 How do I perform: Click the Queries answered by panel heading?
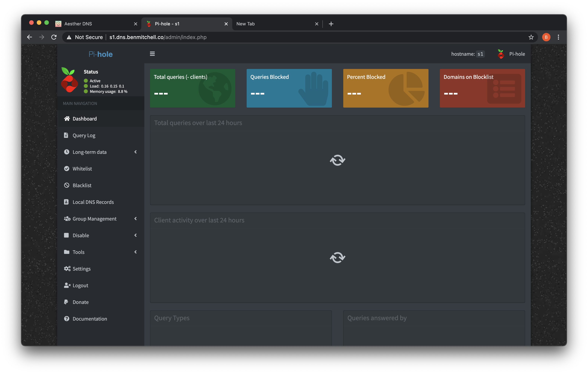(377, 318)
